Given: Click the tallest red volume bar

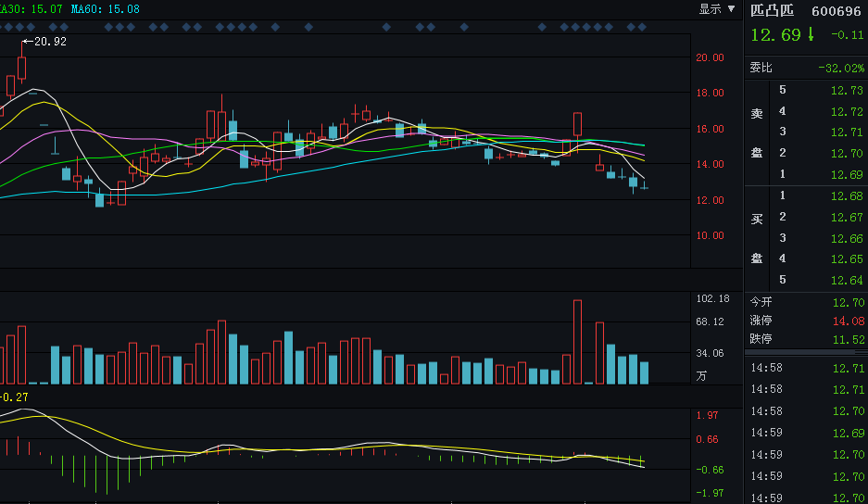Looking at the screenshot, I should pos(577,342).
